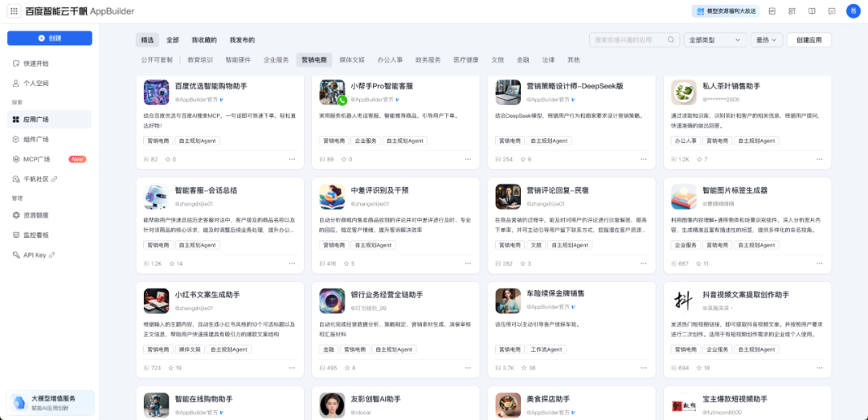Switch to the 全部 tab
The width and height of the screenshot is (868, 420).
point(173,40)
